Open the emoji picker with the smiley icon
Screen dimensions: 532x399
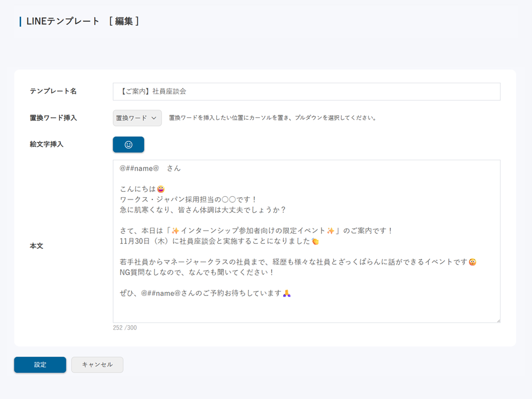[128, 144]
